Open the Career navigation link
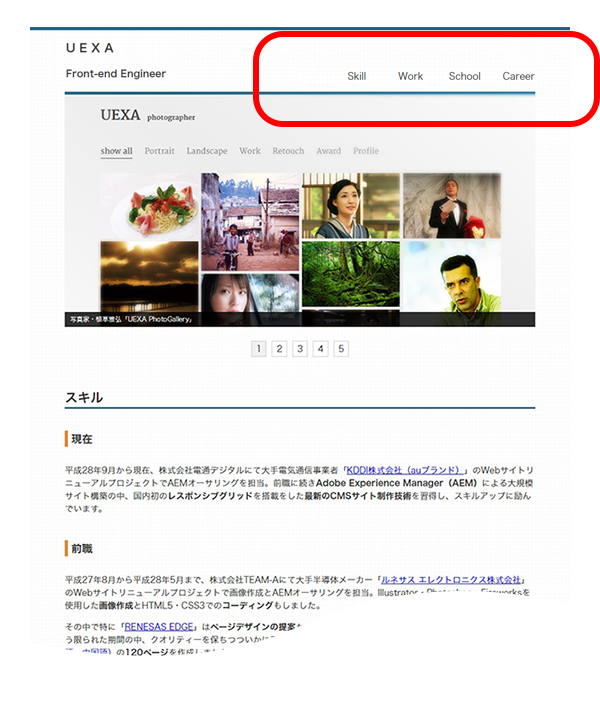The width and height of the screenshot is (600, 701). (x=518, y=76)
